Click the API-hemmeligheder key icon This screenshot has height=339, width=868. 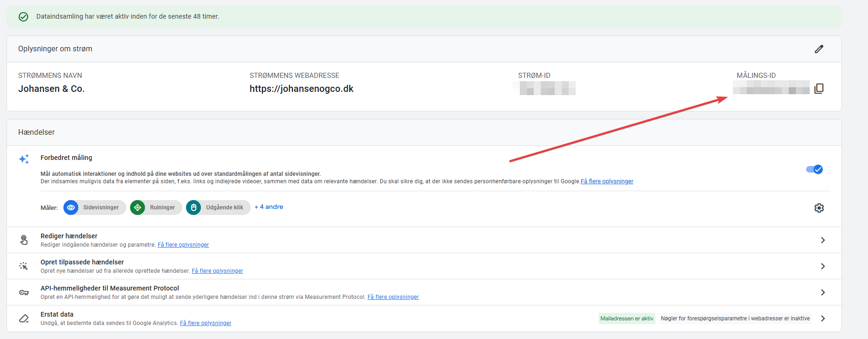click(x=24, y=292)
